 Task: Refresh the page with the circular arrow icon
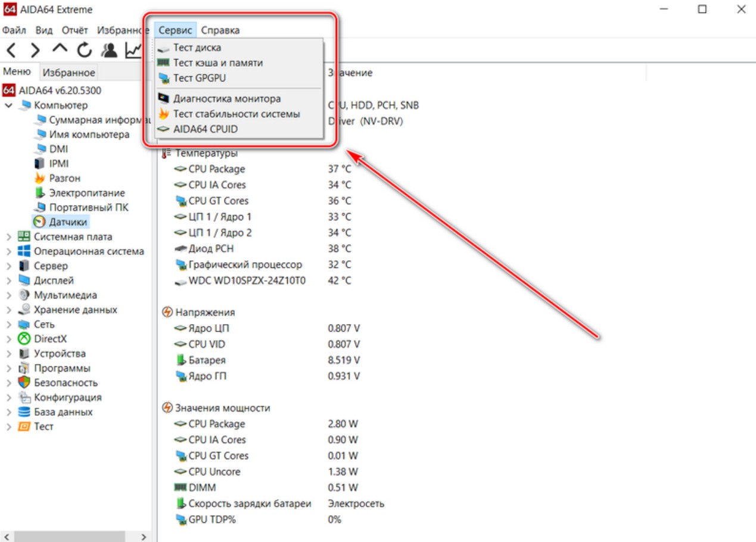[x=84, y=51]
